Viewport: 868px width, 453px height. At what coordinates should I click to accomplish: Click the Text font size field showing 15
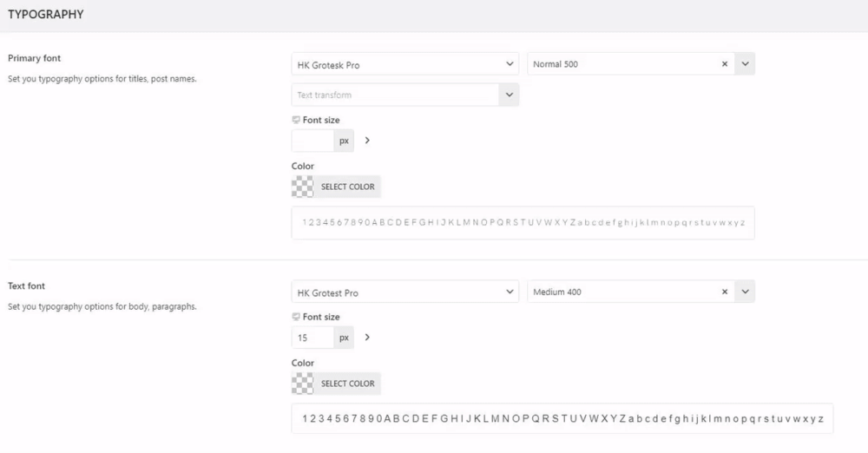click(312, 338)
